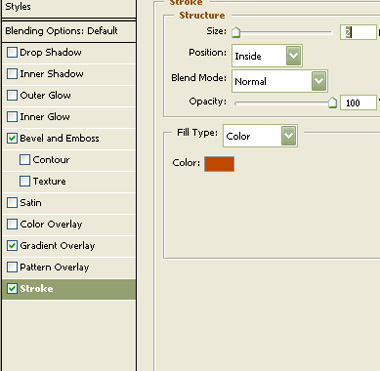Enable the Inner Shadow checkbox
This screenshot has height=371, width=380.
(12, 74)
